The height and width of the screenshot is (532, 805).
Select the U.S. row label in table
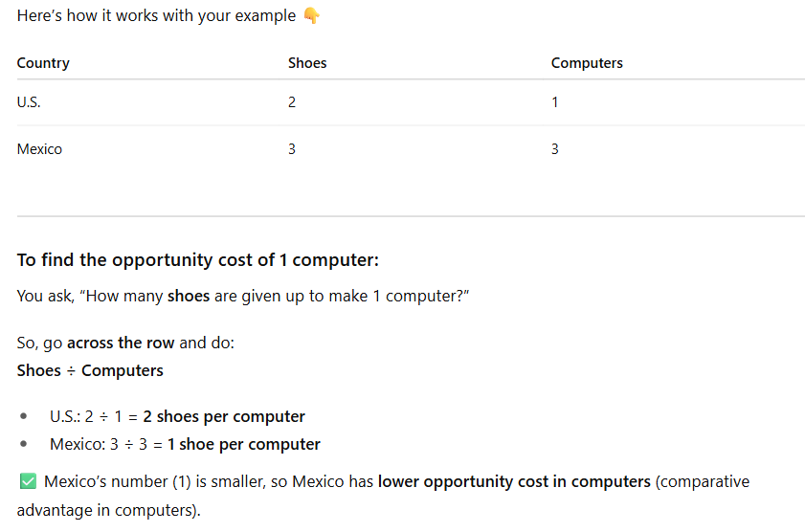[29, 102]
